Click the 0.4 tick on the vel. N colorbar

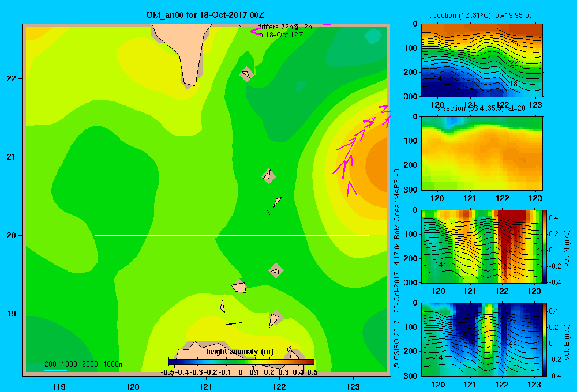(x=553, y=218)
